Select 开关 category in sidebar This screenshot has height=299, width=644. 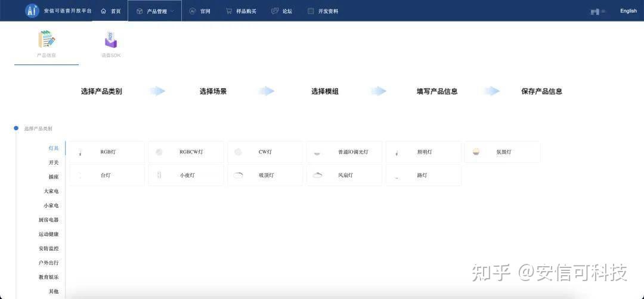click(54, 162)
